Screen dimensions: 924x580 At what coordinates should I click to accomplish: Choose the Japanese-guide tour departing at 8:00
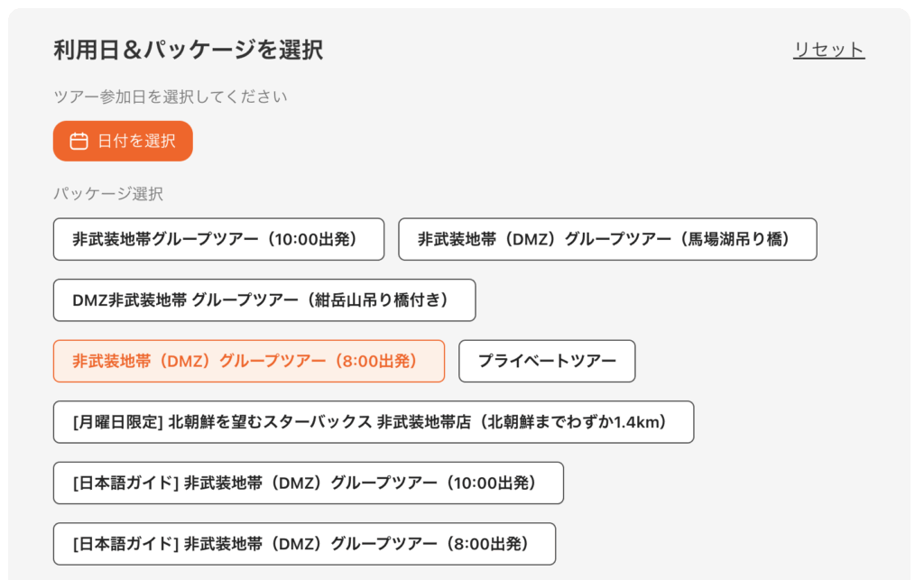pos(304,544)
